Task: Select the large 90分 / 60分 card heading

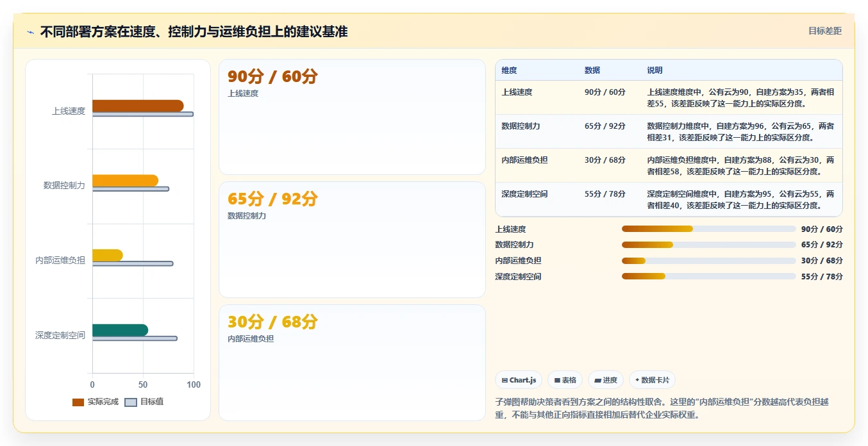Action: 273,77
